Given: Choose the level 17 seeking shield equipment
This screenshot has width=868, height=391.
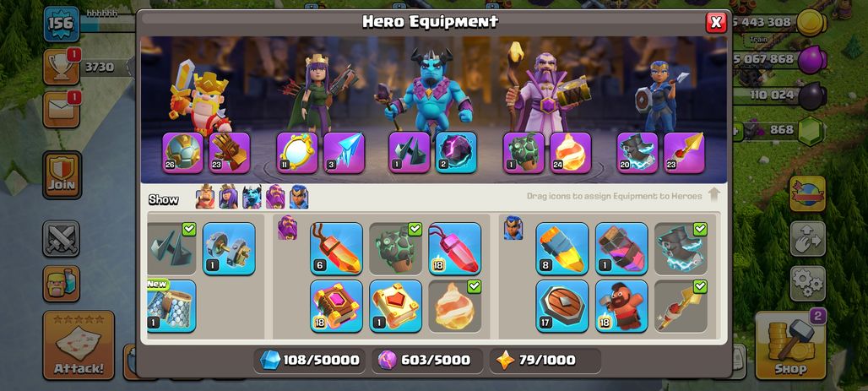Looking at the screenshot, I should (561, 307).
